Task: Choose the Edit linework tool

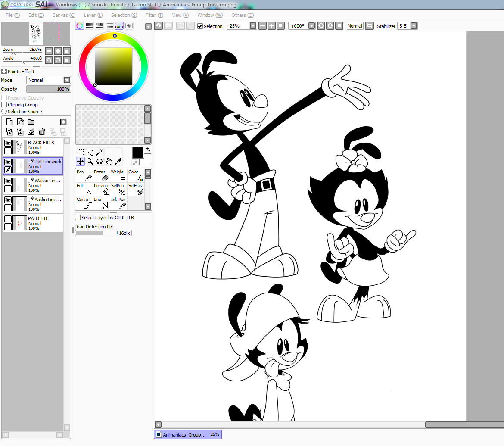Action: pyautogui.click(x=84, y=190)
